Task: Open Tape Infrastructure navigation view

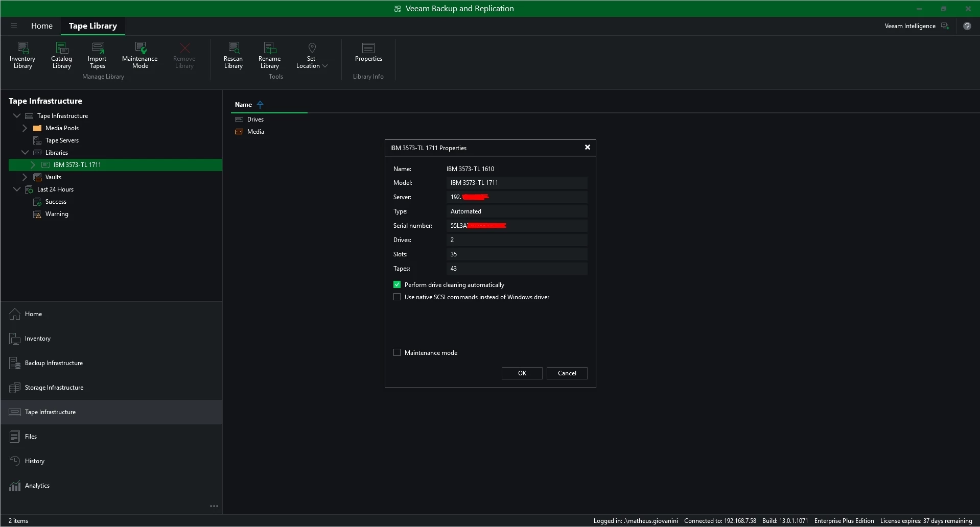Action: pos(111,412)
